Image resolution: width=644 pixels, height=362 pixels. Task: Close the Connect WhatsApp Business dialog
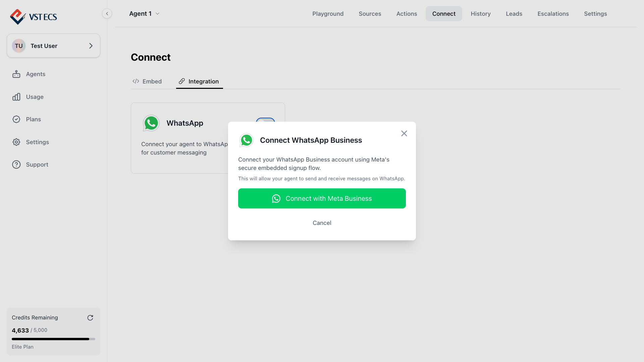(404, 133)
